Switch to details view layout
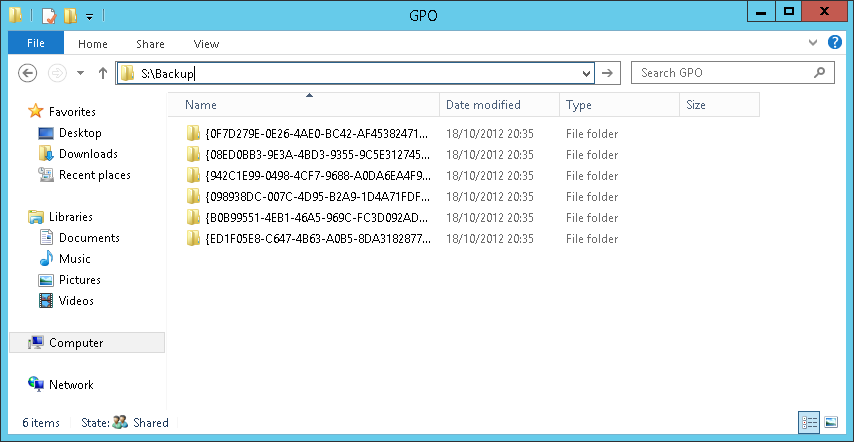Image resolution: width=854 pixels, height=442 pixels. (809, 422)
